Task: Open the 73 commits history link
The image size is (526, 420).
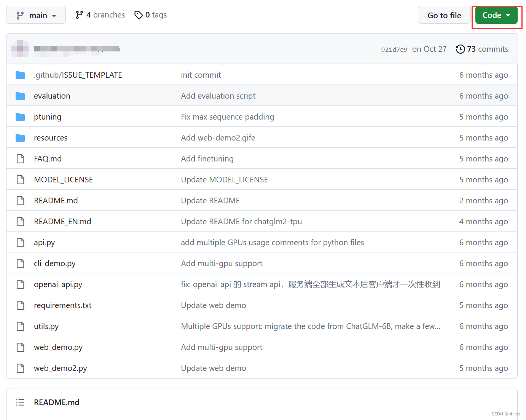Action: 482,49
